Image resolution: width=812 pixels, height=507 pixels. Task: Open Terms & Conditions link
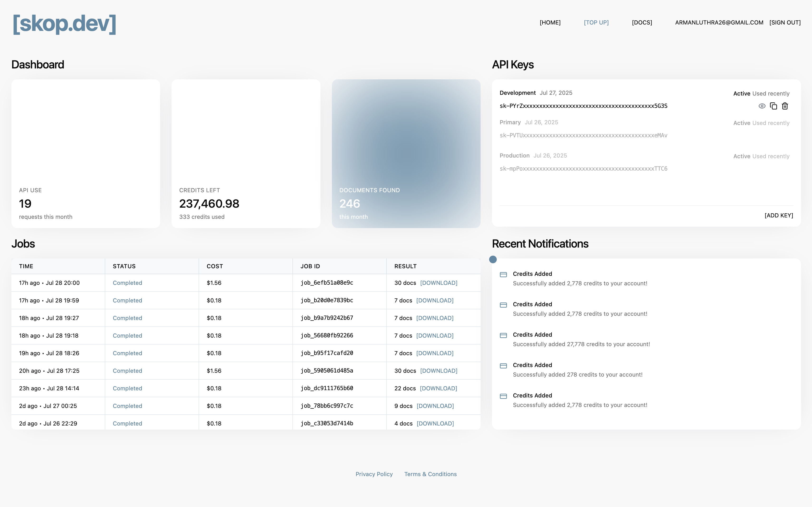point(430,474)
